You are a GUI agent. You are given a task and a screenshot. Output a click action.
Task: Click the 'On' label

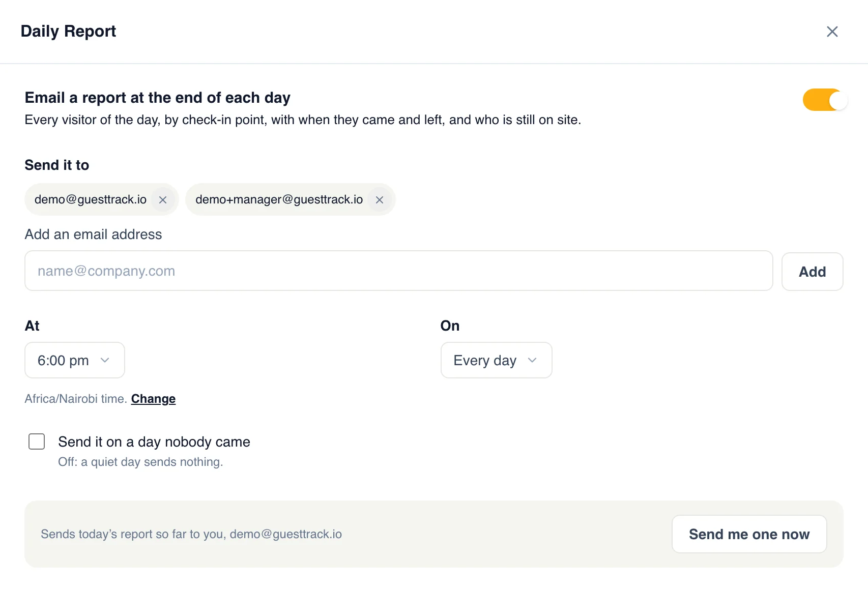(x=450, y=326)
